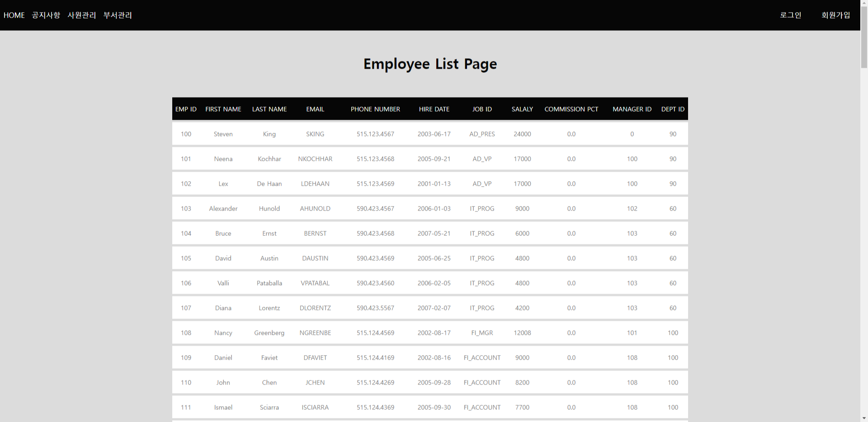Select first name Lex
This screenshot has height=422, width=868.
point(223,183)
